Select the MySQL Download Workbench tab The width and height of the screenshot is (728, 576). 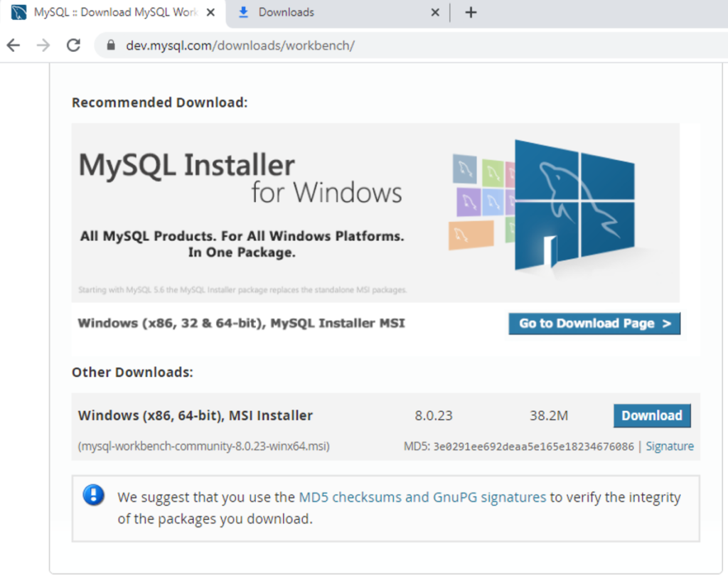[113, 13]
